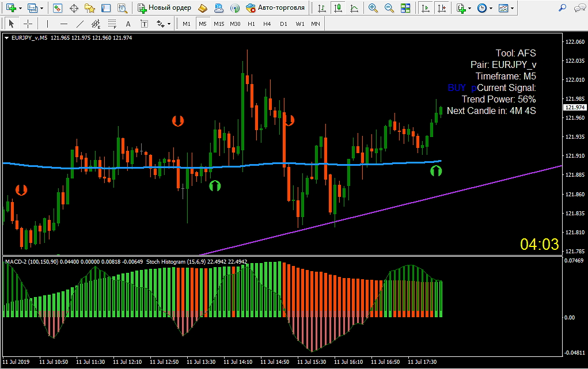588x369 pixels.
Task: Open the chart profiles icon
Action: tap(33, 8)
